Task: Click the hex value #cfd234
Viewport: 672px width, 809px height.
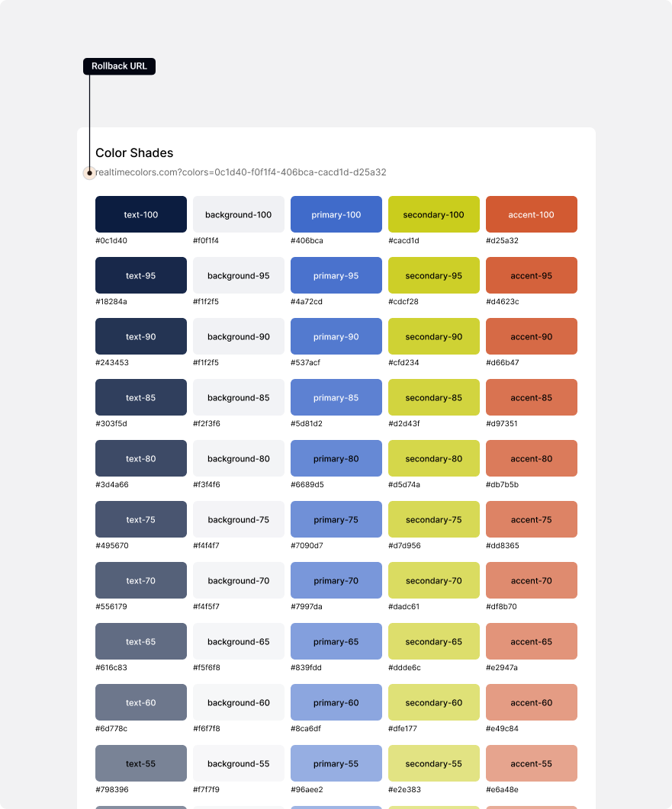Action: click(x=403, y=362)
